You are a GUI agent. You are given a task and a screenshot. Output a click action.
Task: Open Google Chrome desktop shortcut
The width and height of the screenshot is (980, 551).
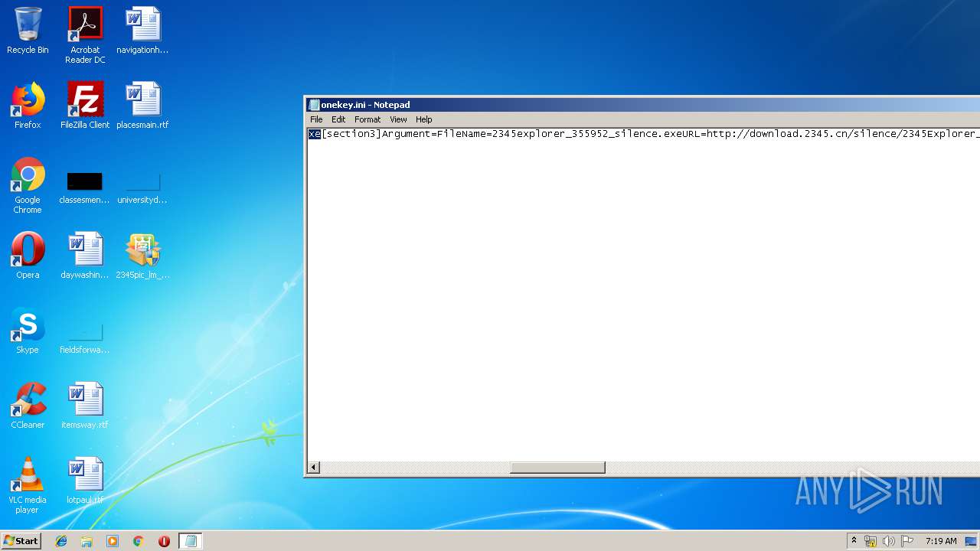tap(28, 185)
